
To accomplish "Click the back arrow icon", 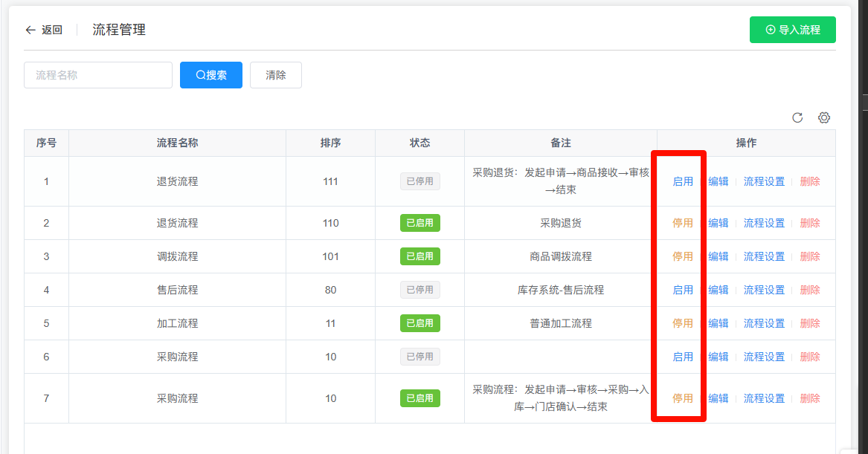I will point(30,30).
